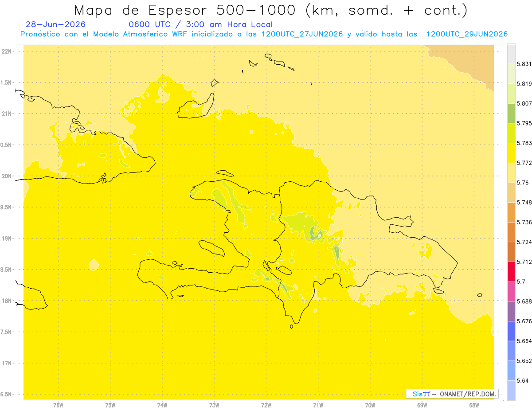Image resolution: width=532 pixels, height=411 pixels.
Task: Click legend value 5.652
Action: [524, 361]
